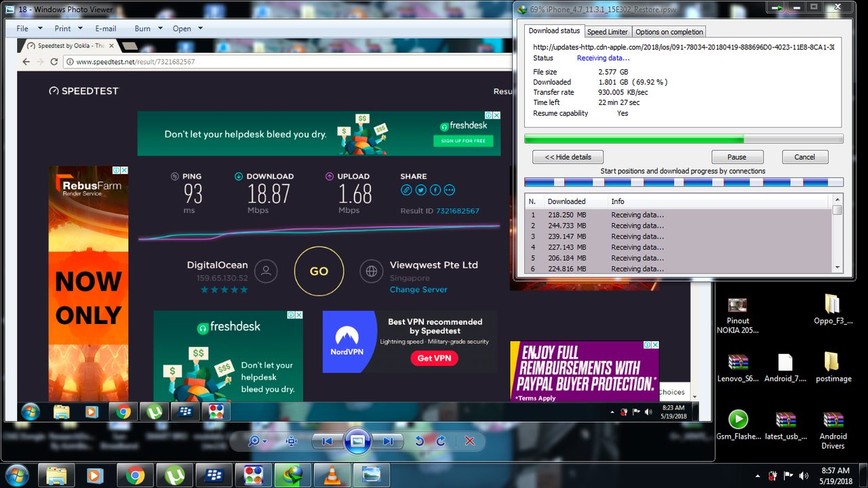
Task: Click the Actual size button in Photo Viewer
Action: tap(292, 441)
